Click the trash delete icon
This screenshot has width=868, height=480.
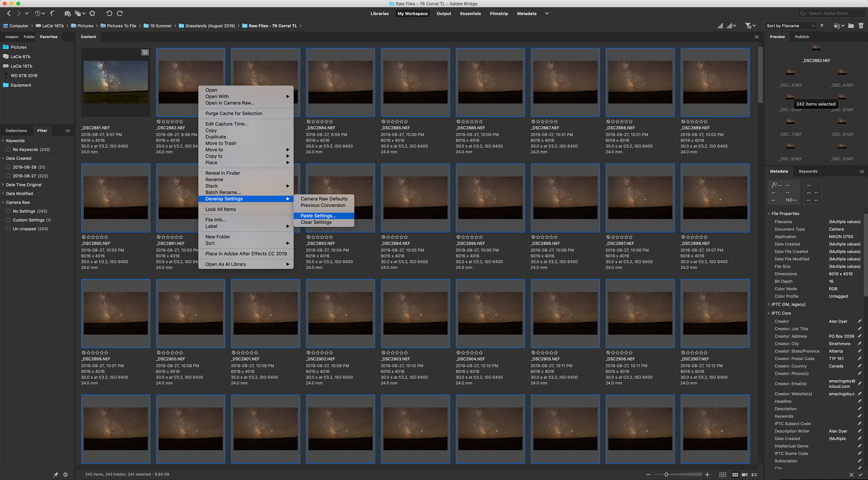(x=861, y=26)
